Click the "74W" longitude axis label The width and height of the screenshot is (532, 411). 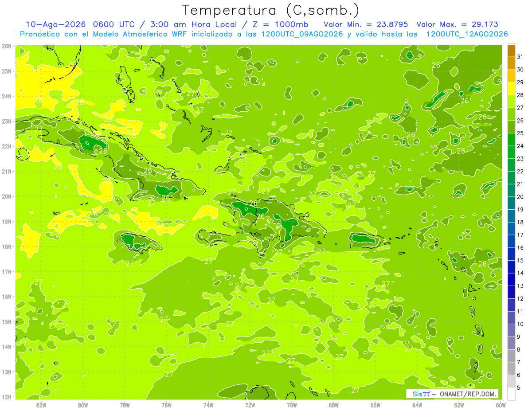pos(208,405)
